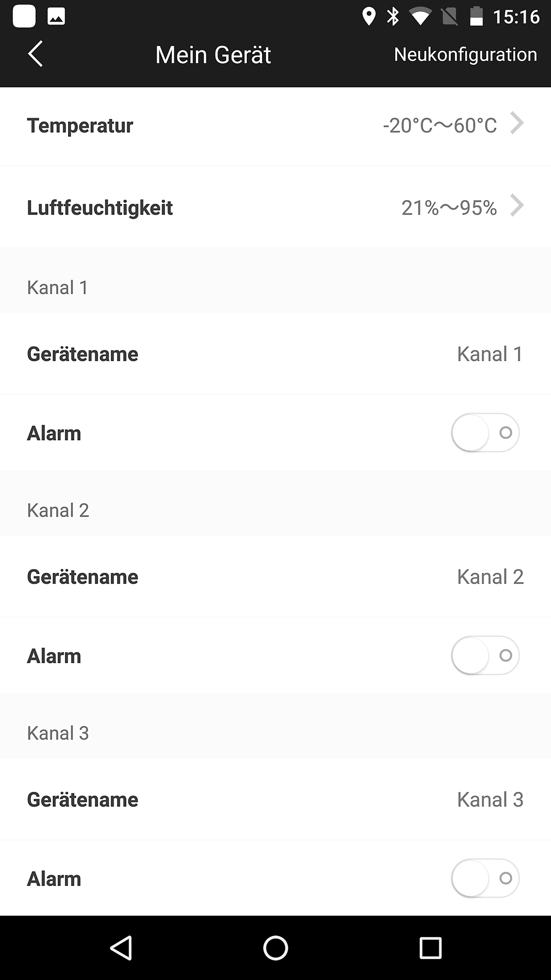Toggle the Kanal 3 alarm switch

coord(485,878)
